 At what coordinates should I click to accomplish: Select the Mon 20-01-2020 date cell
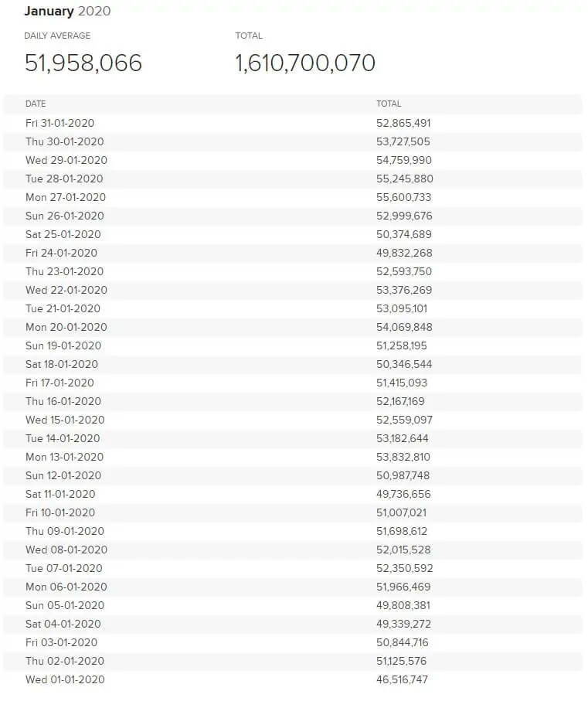point(66,327)
